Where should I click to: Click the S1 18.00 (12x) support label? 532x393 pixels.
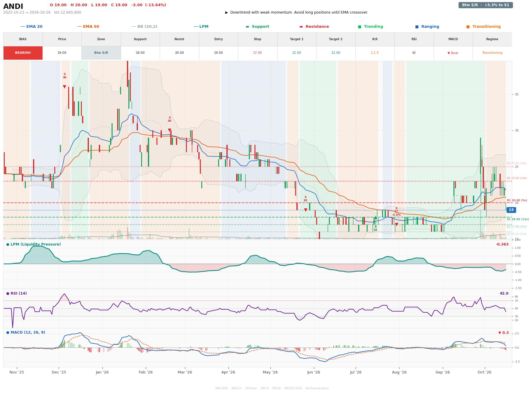point(518,219)
